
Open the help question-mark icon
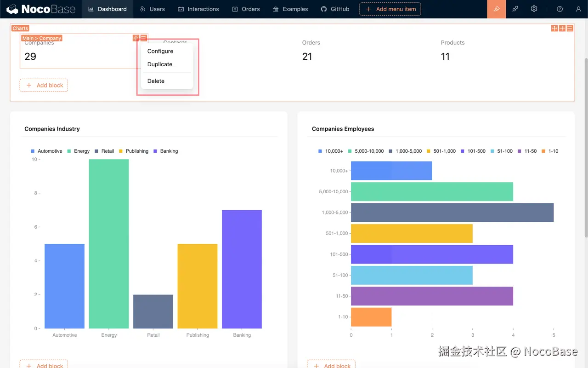point(560,9)
